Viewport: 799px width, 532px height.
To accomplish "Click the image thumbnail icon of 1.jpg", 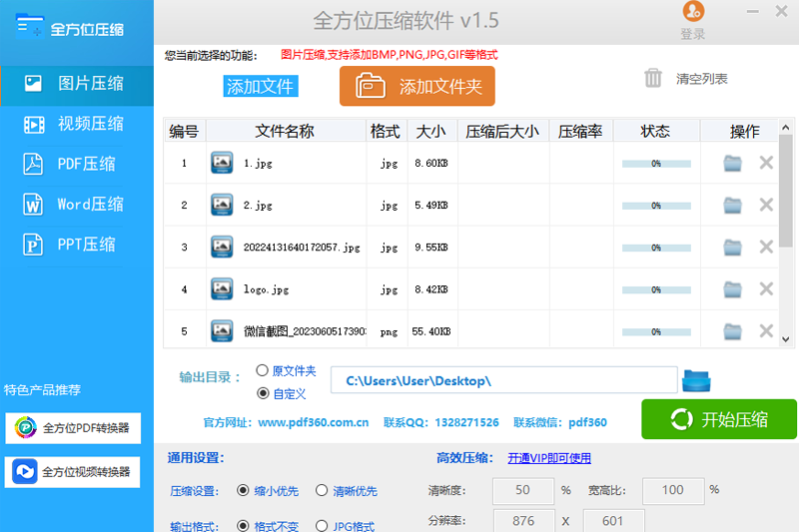I will [x=222, y=163].
